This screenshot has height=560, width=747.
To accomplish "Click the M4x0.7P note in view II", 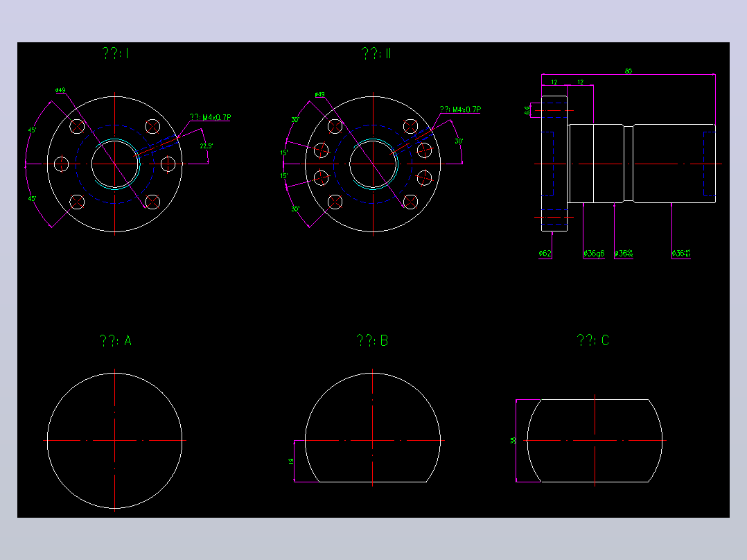I will tap(460, 110).
